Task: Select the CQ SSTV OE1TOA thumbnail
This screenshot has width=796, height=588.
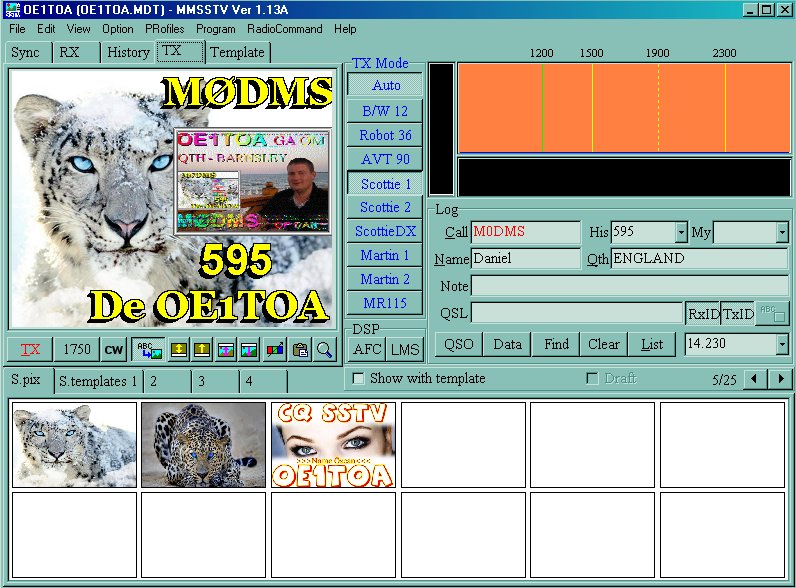Action: tap(333, 445)
